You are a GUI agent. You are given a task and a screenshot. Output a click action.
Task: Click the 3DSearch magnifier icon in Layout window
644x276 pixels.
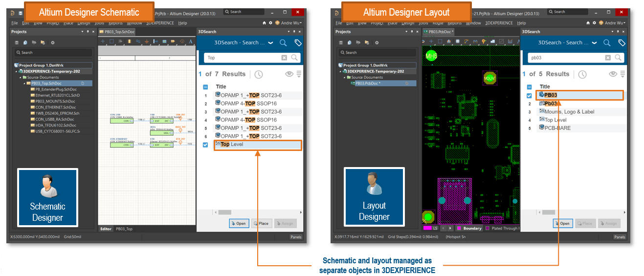607,43
